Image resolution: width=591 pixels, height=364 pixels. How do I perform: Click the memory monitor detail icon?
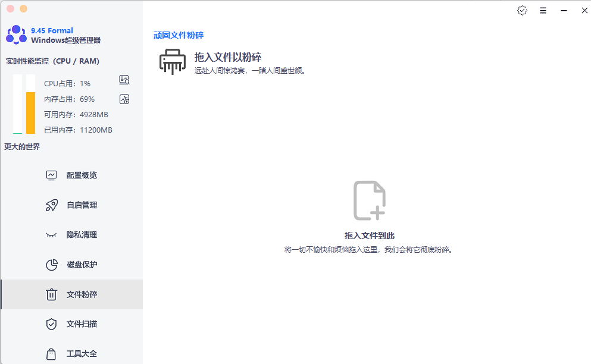coord(124,99)
